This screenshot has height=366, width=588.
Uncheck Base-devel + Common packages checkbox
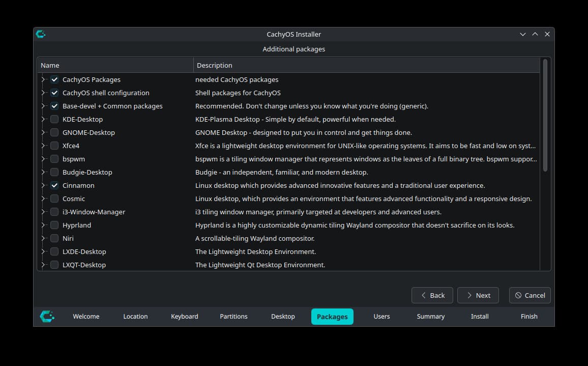(54, 106)
